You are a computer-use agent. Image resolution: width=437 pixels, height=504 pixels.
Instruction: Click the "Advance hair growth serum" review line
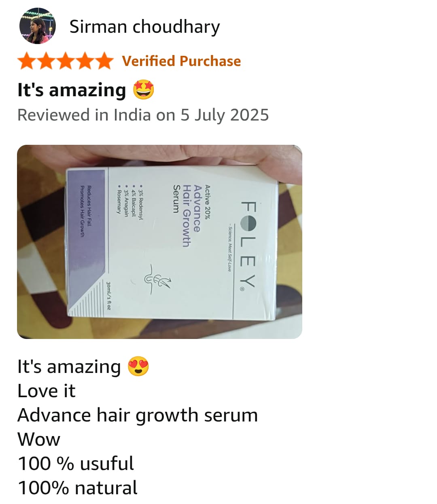click(x=138, y=415)
